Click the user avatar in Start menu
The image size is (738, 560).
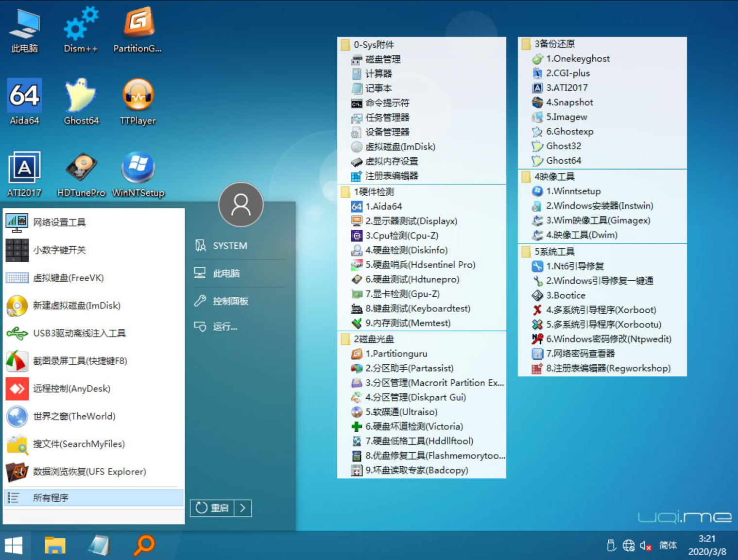(x=241, y=204)
